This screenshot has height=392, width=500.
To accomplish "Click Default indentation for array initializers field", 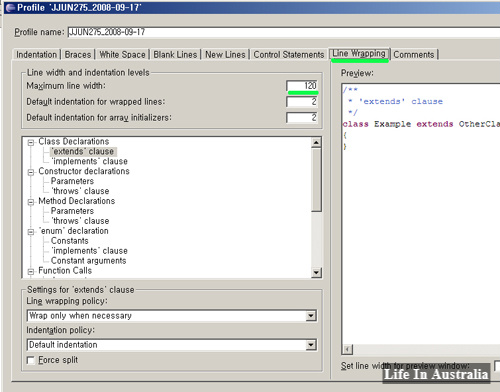I will (302, 117).
